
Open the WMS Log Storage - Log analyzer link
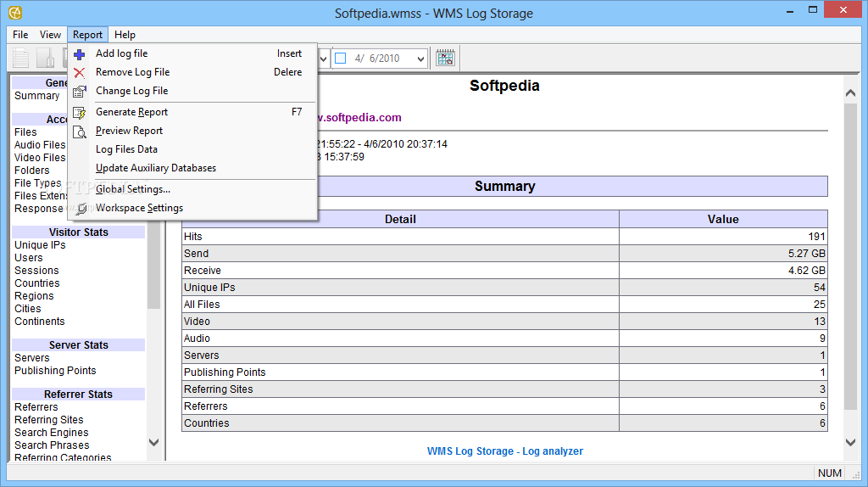click(x=505, y=451)
